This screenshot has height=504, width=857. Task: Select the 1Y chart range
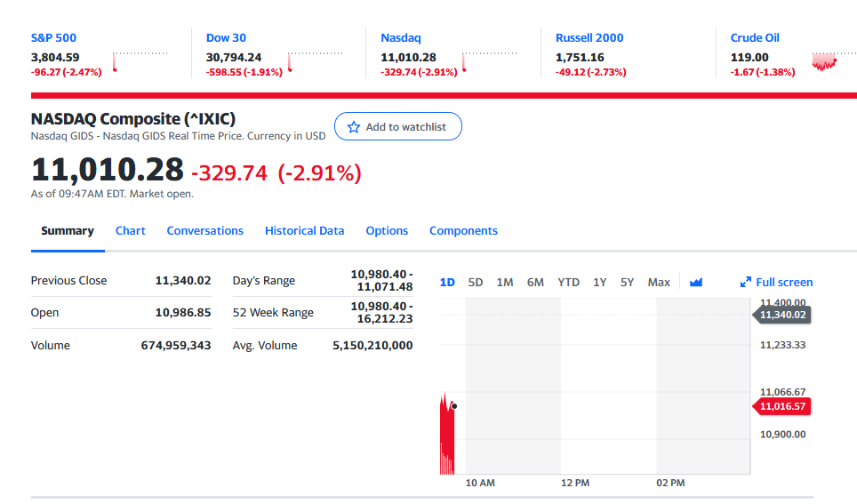(x=599, y=282)
